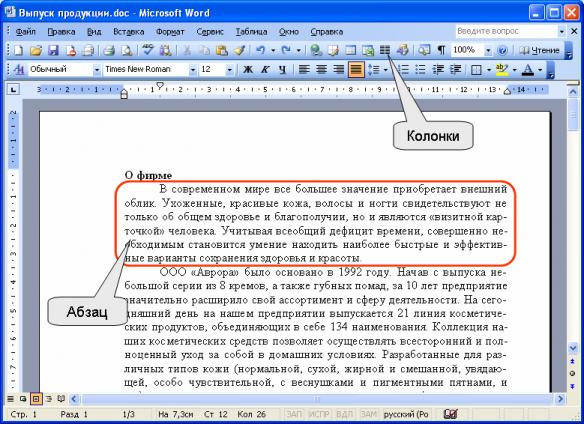Open the font size 12 dropdown
The image size is (584, 424).
tap(229, 70)
